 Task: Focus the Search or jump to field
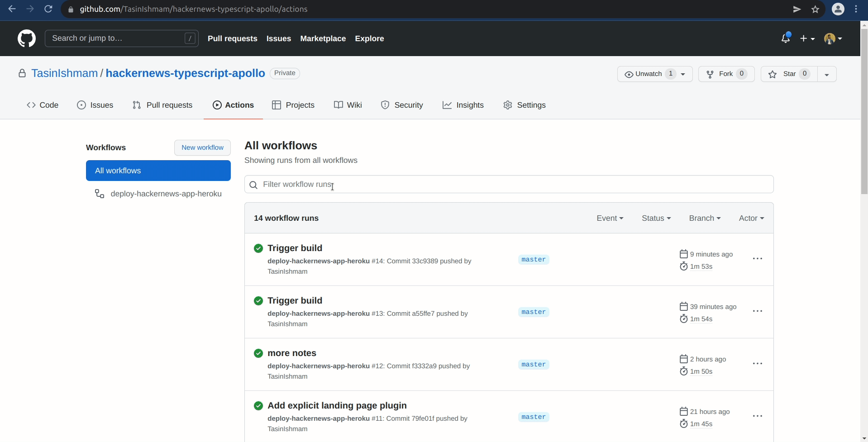pyautogui.click(x=122, y=38)
